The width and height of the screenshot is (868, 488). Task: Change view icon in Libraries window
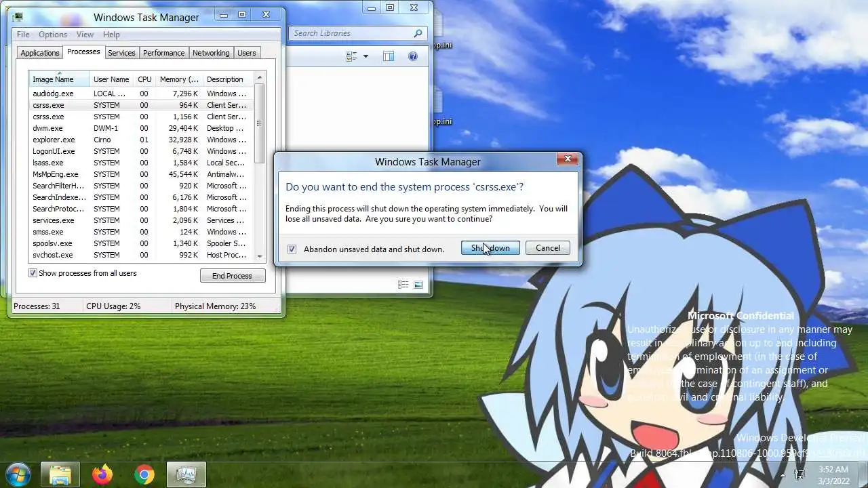pos(351,56)
